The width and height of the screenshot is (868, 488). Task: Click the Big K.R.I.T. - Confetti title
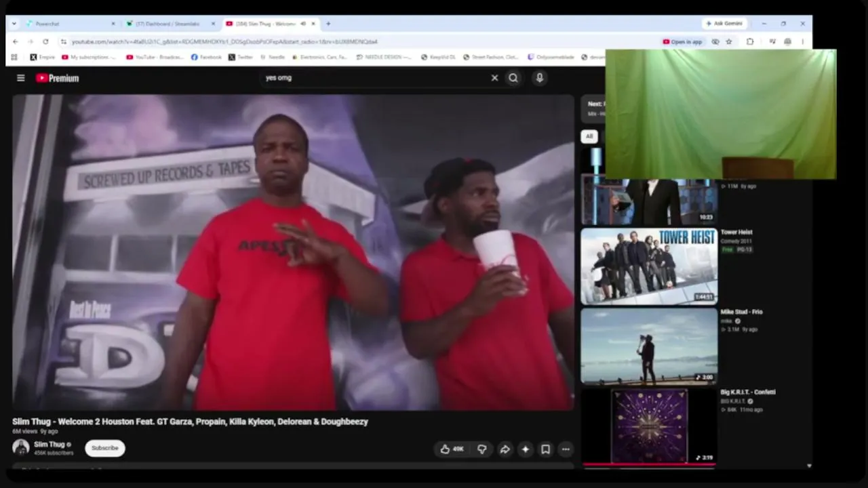(748, 392)
